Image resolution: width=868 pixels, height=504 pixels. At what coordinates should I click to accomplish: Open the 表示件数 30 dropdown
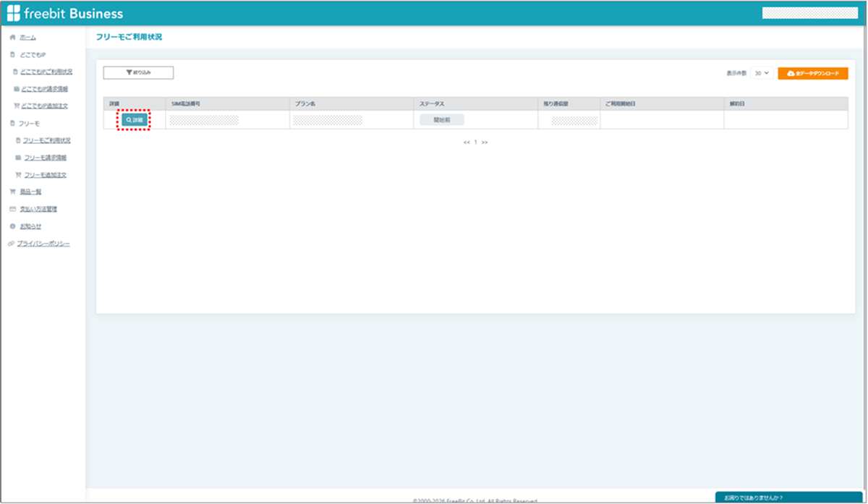[762, 73]
